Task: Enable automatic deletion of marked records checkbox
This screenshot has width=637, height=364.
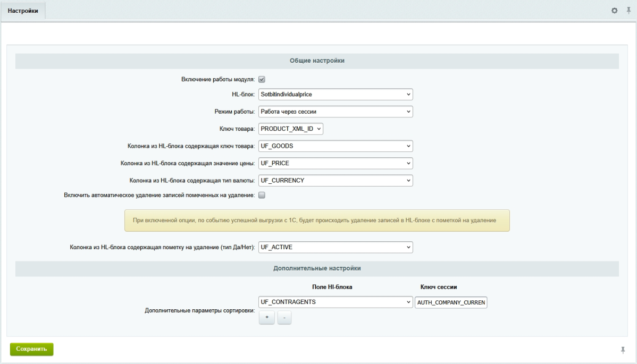Action: coord(262,196)
